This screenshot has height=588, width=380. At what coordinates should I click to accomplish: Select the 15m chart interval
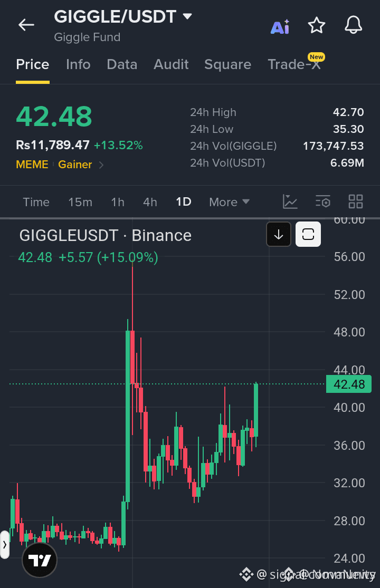[x=80, y=202]
